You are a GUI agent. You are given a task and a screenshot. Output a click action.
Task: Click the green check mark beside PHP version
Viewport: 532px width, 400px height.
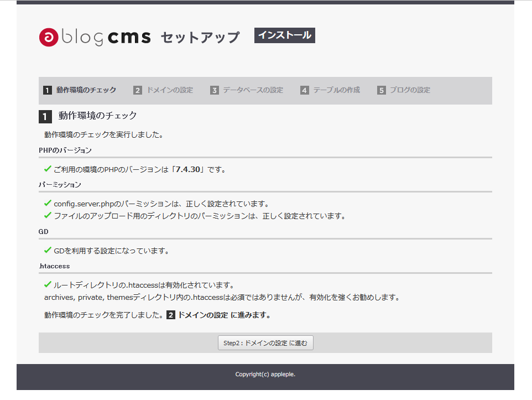click(48, 168)
